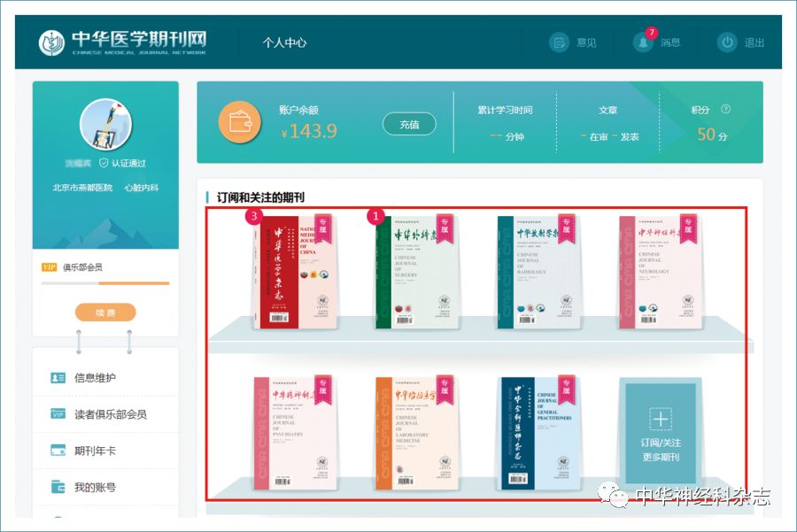Click 50 分 points value
797x532 pixels.
[x=712, y=135]
